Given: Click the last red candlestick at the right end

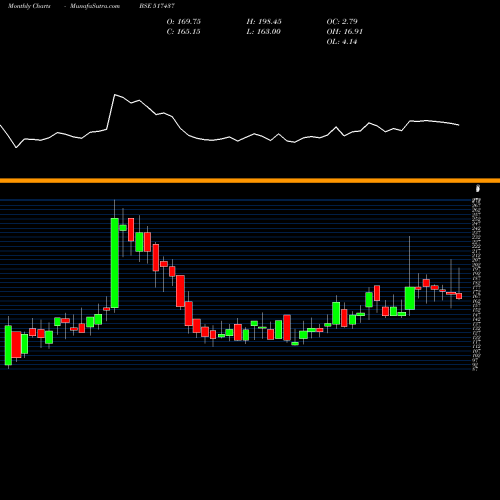Looking at the screenshot, I should [x=459, y=296].
